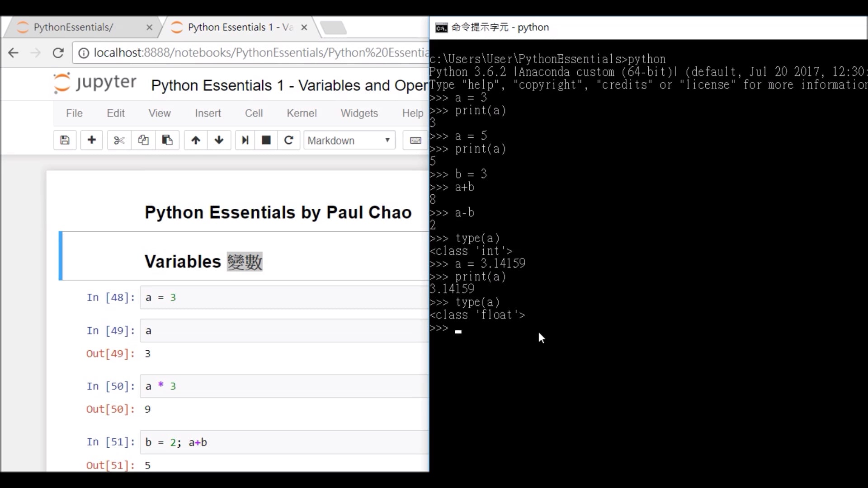Screen dimensions: 868x488
Task: Open the Cell menu
Action: (x=254, y=113)
